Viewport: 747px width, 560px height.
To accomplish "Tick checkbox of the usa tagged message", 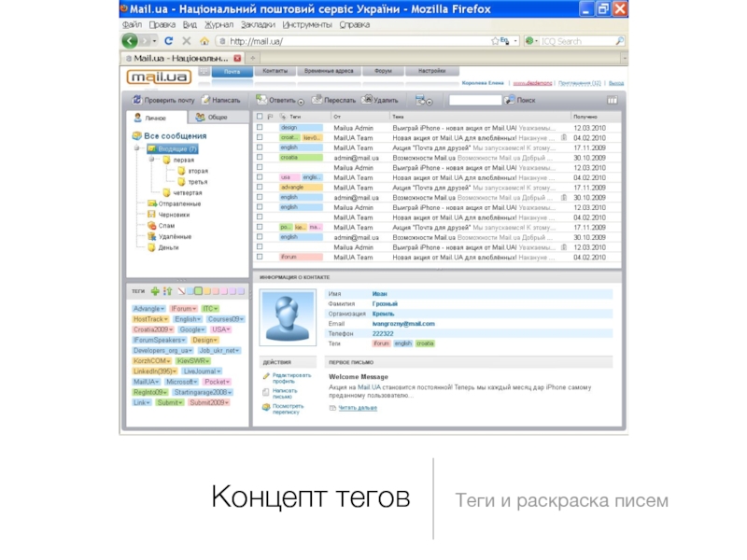I will (x=260, y=177).
